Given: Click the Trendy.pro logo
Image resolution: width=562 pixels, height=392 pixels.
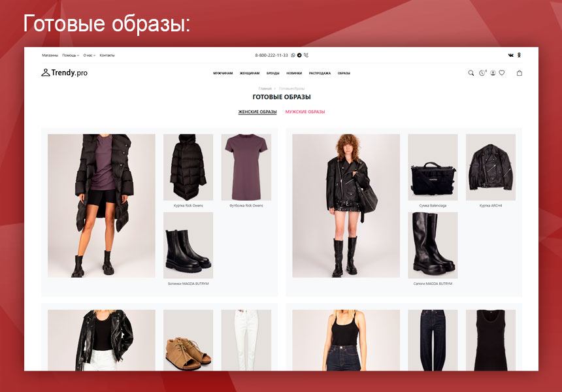Looking at the screenshot, I should click(x=63, y=73).
